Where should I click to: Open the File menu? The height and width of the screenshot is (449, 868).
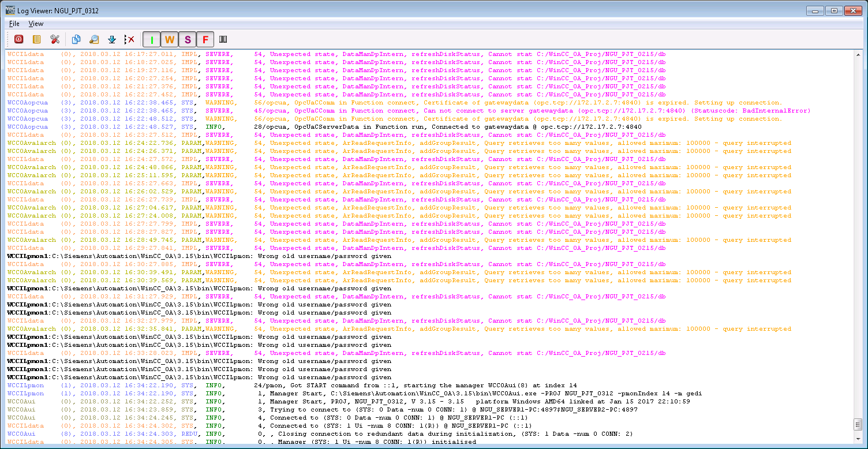point(14,24)
